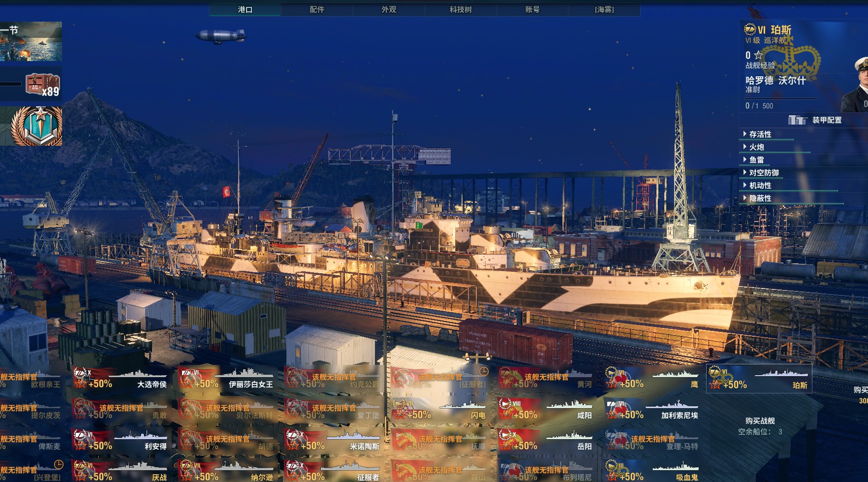The width and height of the screenshot is (868, 482).
Task: Open commander 哈罗德 沃尔什 portrait
Action: click(855, 84)
